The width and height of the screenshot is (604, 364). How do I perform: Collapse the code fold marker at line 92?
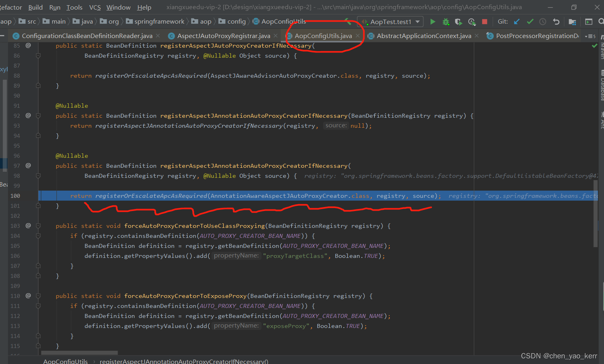click(38, 116)
